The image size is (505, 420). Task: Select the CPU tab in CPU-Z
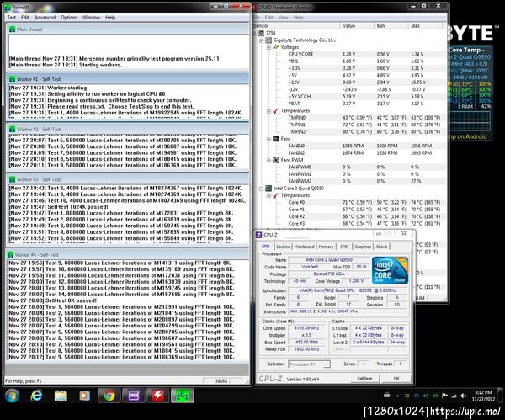[x=266, y=247]
